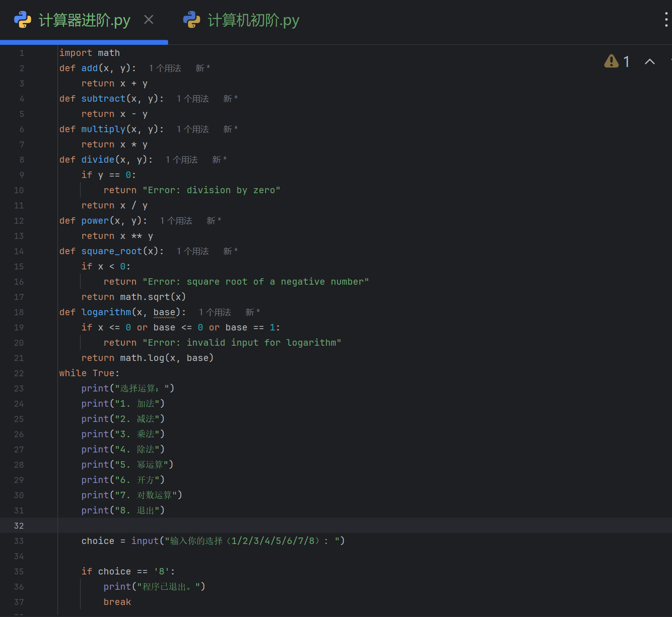Click the 新 * author hint beside add
This screenshot has height=617, width=672.
203,68
